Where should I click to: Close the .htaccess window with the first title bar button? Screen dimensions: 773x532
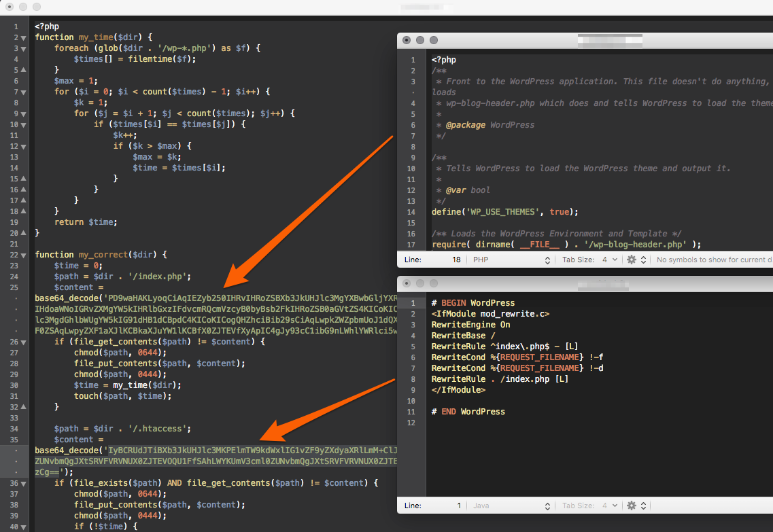(407, 283)
